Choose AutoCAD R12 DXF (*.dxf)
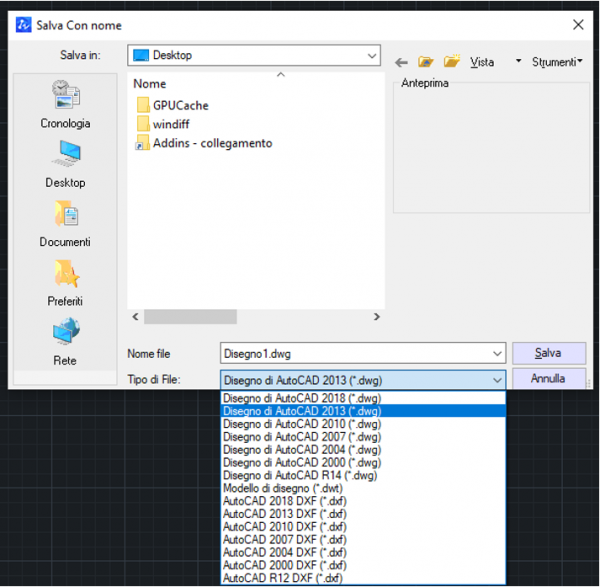 (363, 578)
